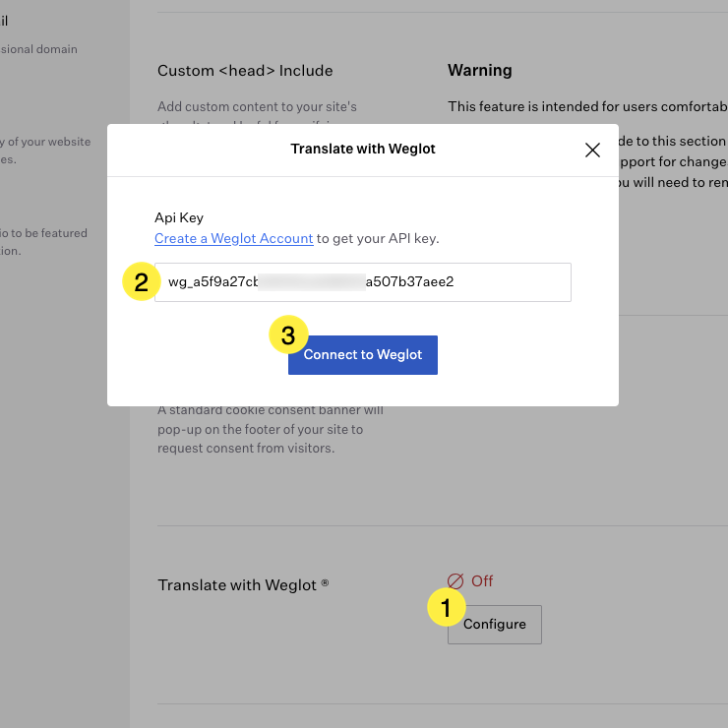The width and height of the screenshot is (728, 728).
Task: Close the Translate with Weglot dialog
Action: tap(592, 150)
